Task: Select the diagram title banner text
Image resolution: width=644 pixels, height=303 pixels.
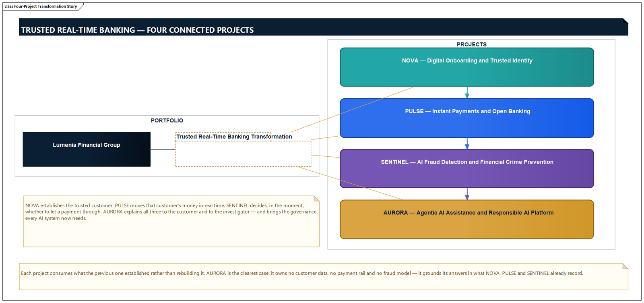Action: point(137,30)
